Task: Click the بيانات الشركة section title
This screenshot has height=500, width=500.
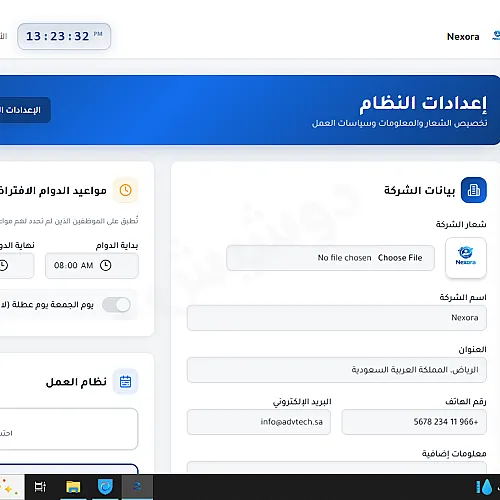Action: coord(419,190)
